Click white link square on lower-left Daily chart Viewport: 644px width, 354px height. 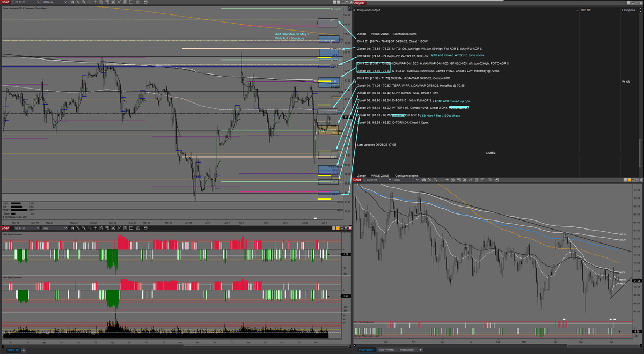tap(334, 228)
